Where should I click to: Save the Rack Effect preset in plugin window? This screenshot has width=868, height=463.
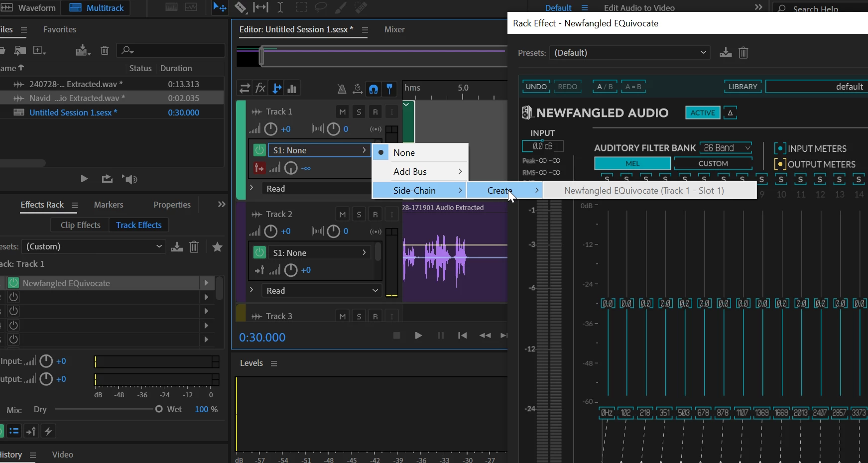click(x=726, y=52)
